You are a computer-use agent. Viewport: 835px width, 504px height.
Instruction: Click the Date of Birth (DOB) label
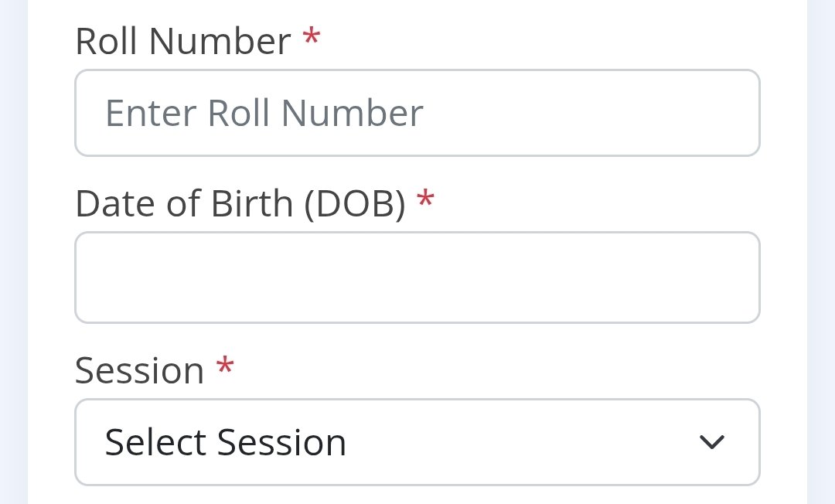point(240,203)
